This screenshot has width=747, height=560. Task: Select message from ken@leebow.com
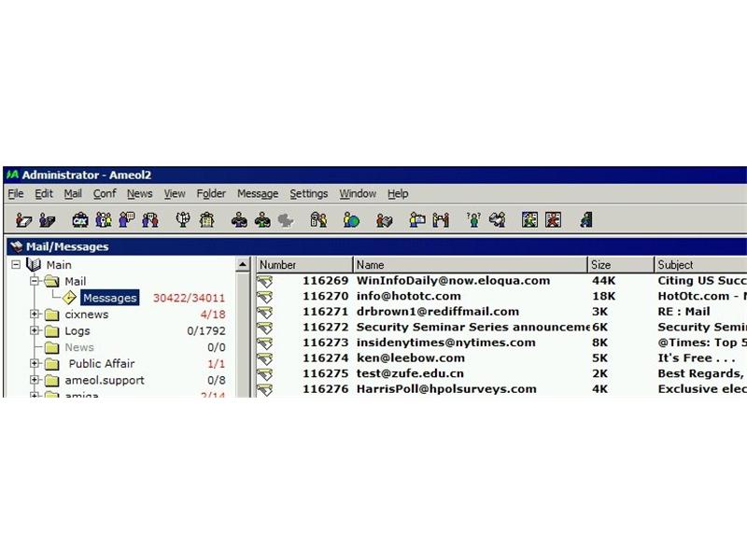coord(502,358)
